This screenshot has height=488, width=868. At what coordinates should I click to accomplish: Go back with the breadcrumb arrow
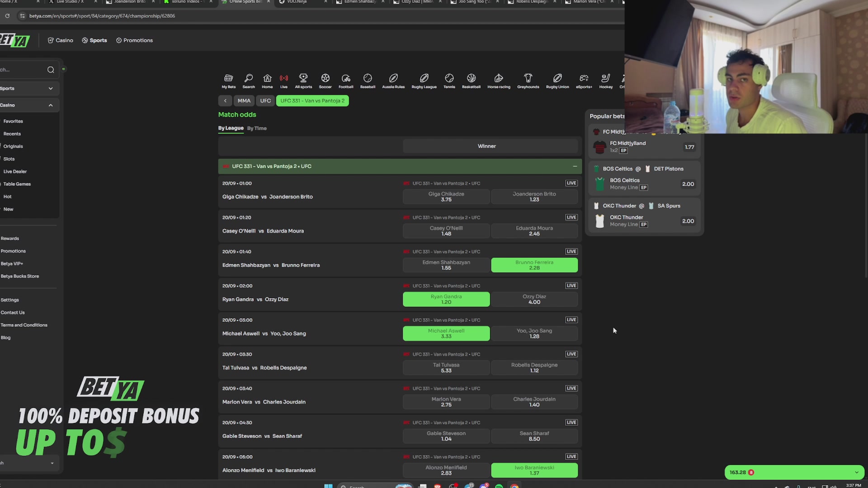[225, 101]
